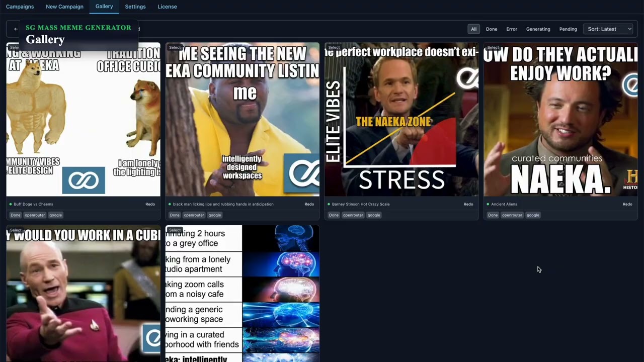
Task: Go back using the left arrow icon
Action: 16,29
